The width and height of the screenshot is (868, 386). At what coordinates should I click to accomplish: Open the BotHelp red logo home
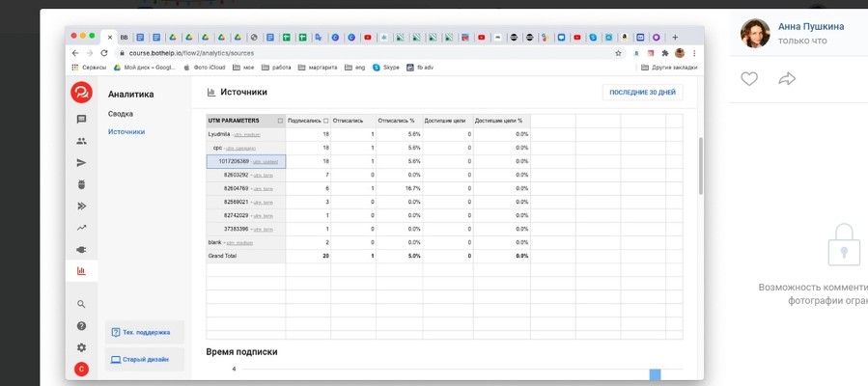tap(81, 93)
